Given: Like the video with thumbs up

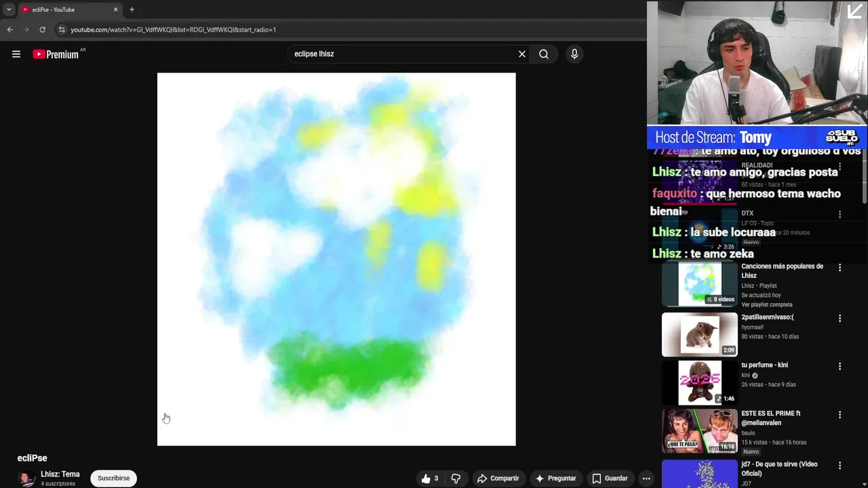Looking at the screenshot, I should click(430, 479).
